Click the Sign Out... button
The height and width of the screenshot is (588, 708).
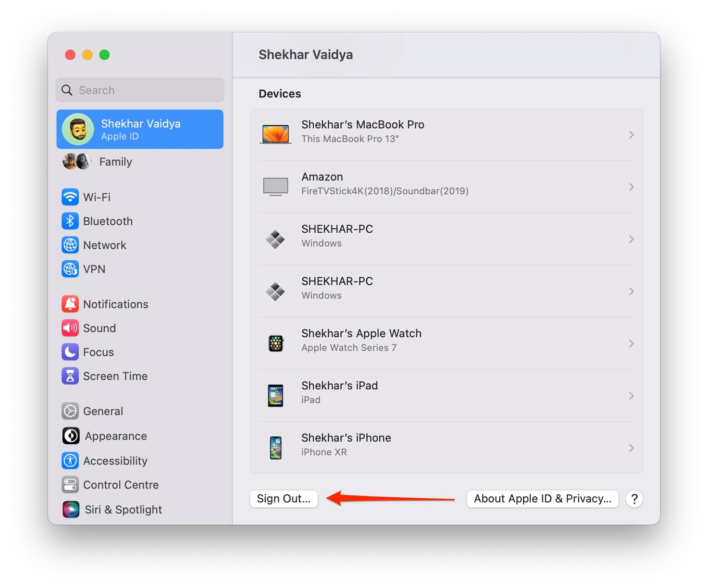[x=284, y=499]
